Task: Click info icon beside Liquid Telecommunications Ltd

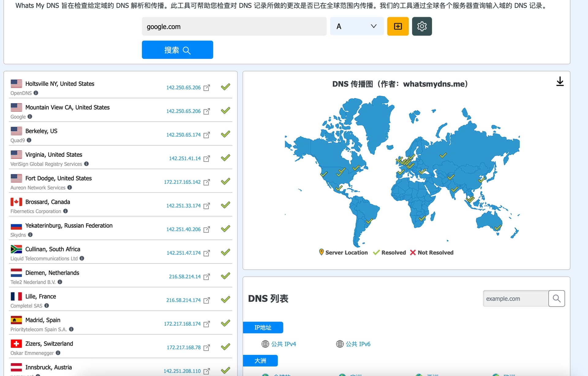Action: pos(82,258)
